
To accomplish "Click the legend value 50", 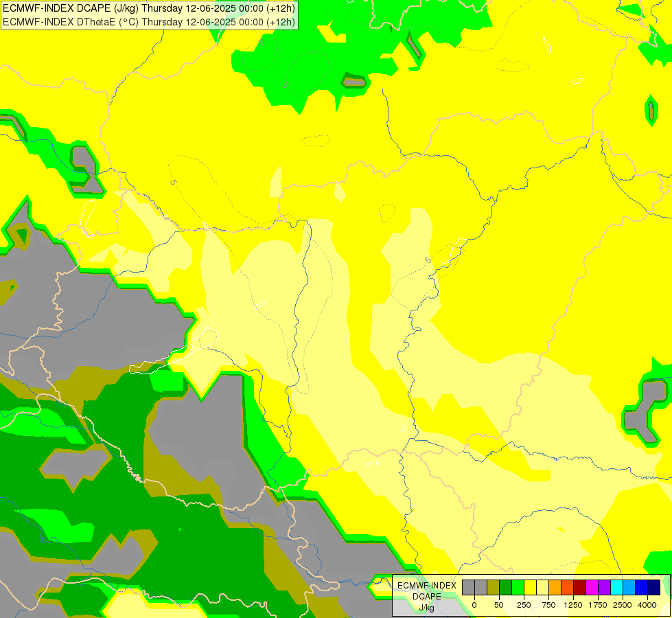I will 499,605.
